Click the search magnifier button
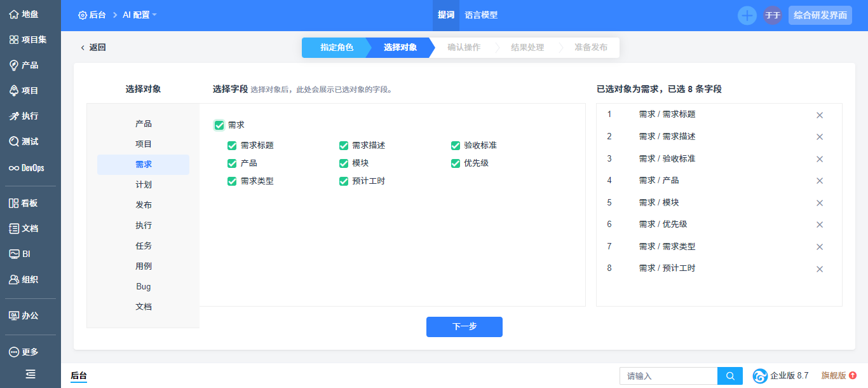 [x=730, y=376]
